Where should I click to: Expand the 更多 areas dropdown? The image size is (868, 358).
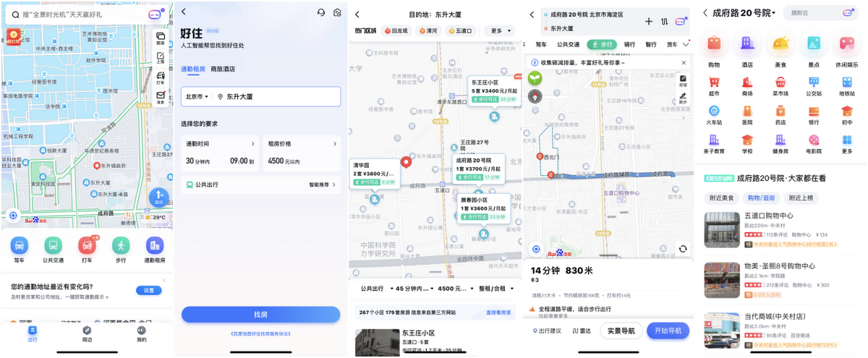pos(501,31)
